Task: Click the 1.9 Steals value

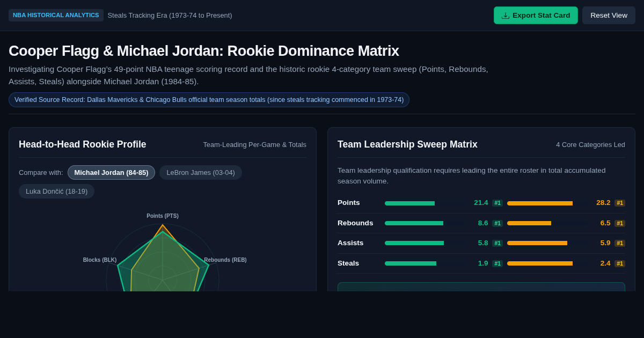Action: coord(483,263)
